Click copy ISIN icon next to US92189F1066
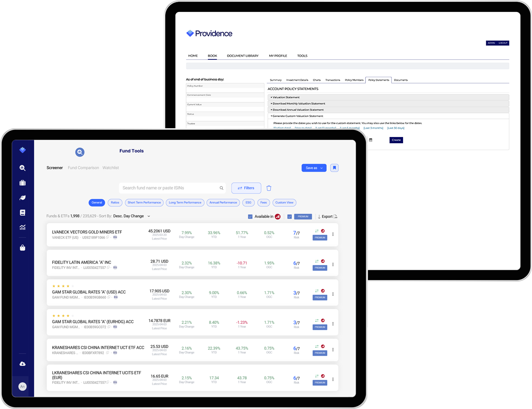This screenshot has width=532, height=409. pyautogui.click(x=108, y=237)
